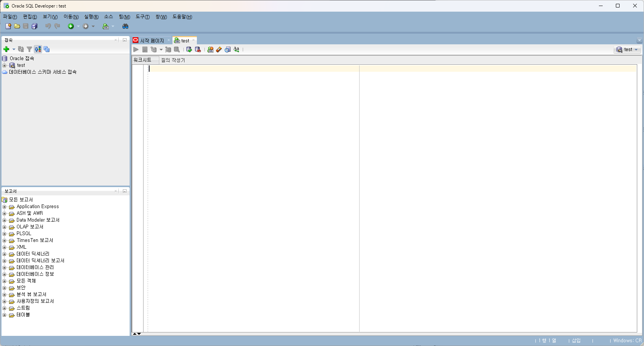This screenshot has height=346, width=644.
Task: Commit changes with database checkmark icon
Action: point(189,50)
